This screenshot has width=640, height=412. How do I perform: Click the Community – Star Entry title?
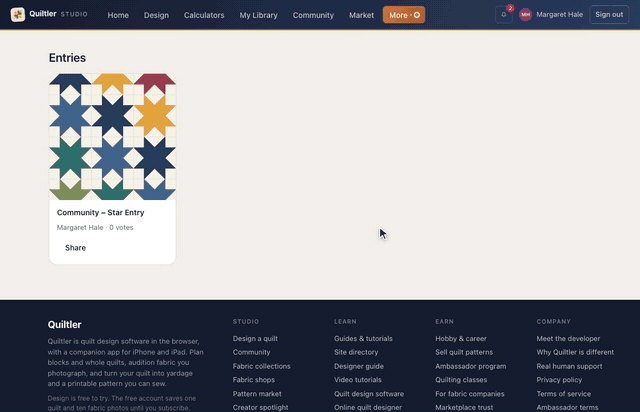pyautogui.click(x=100, y=212)
